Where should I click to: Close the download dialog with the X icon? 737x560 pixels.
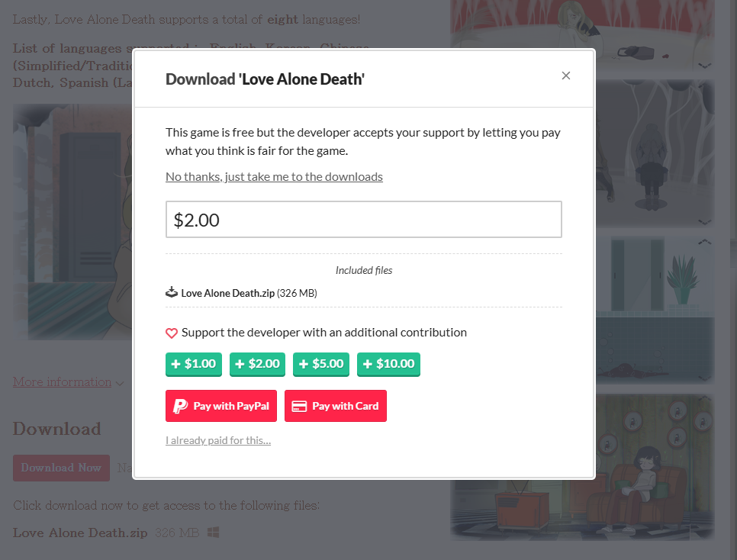(566, 76)
